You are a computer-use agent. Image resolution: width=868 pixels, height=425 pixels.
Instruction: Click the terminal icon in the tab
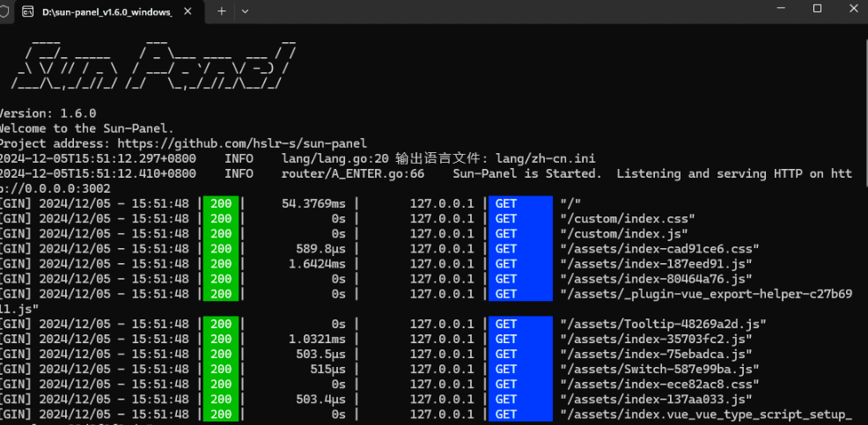pos(27,11)
